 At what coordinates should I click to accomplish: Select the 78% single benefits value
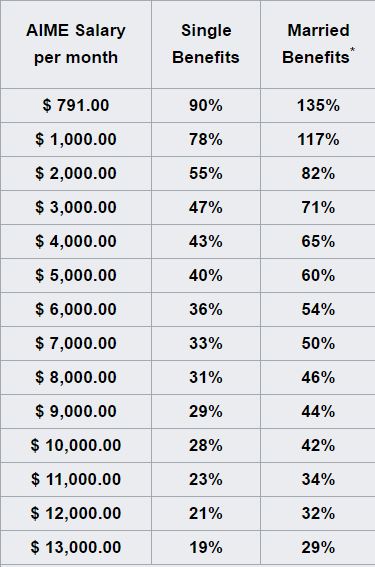point(206,140)
